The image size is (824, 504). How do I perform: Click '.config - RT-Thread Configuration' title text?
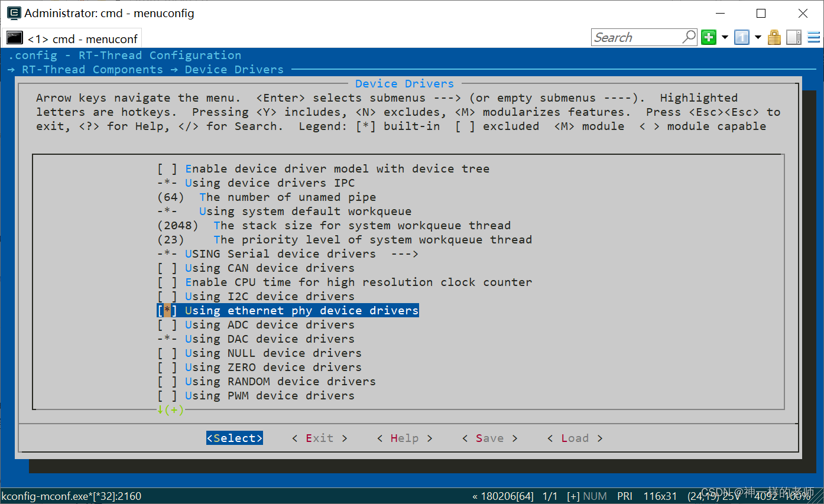pos(125,55)
